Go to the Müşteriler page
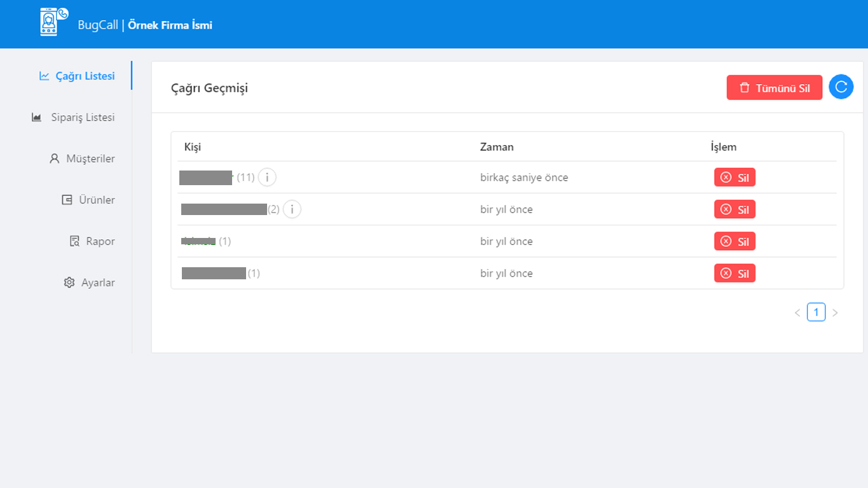The width and height of the screenshot is (868, 488). coord(82,158)
